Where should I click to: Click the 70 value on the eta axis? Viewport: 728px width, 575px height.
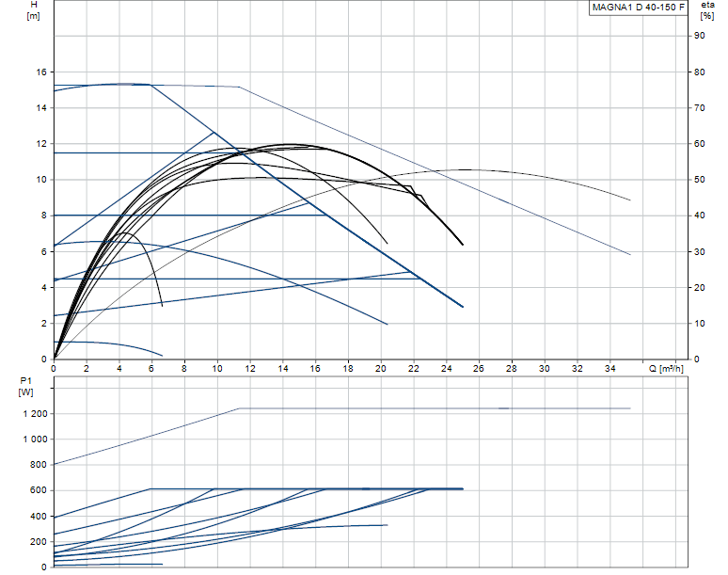(699, 108)
